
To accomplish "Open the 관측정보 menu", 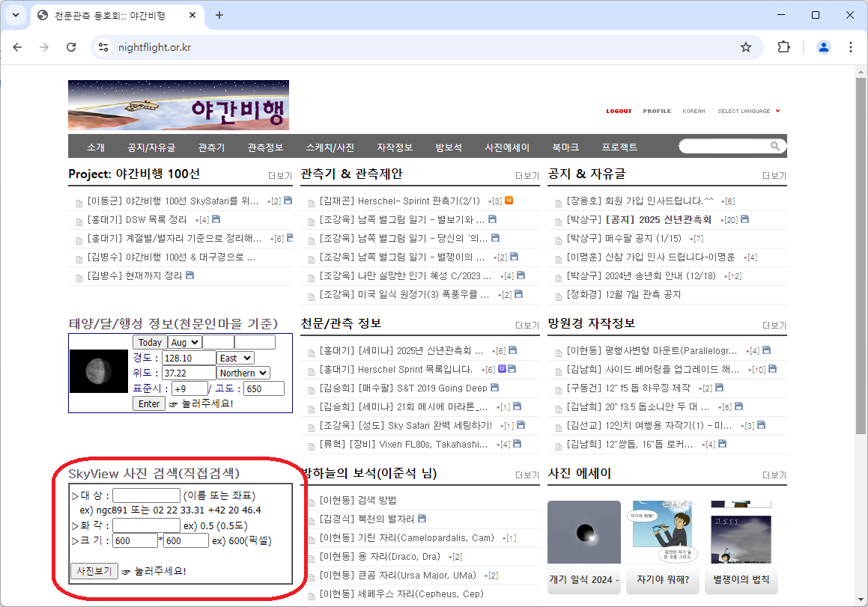I will (x=265, y=147).
